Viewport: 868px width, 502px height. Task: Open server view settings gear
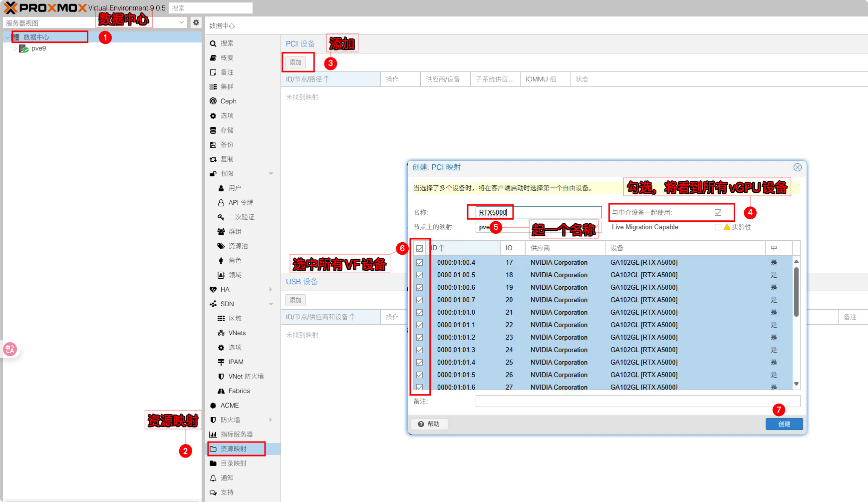[196, 22]
